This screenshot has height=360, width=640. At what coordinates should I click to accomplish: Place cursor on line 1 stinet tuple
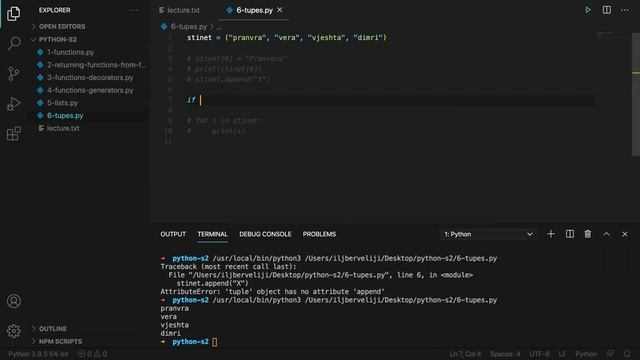(x=287, y=38)
